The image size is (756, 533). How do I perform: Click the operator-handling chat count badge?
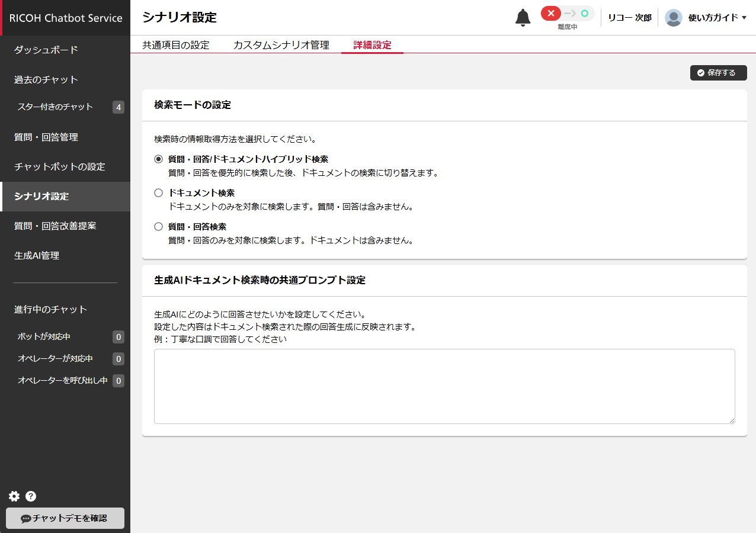coord(118,359)
